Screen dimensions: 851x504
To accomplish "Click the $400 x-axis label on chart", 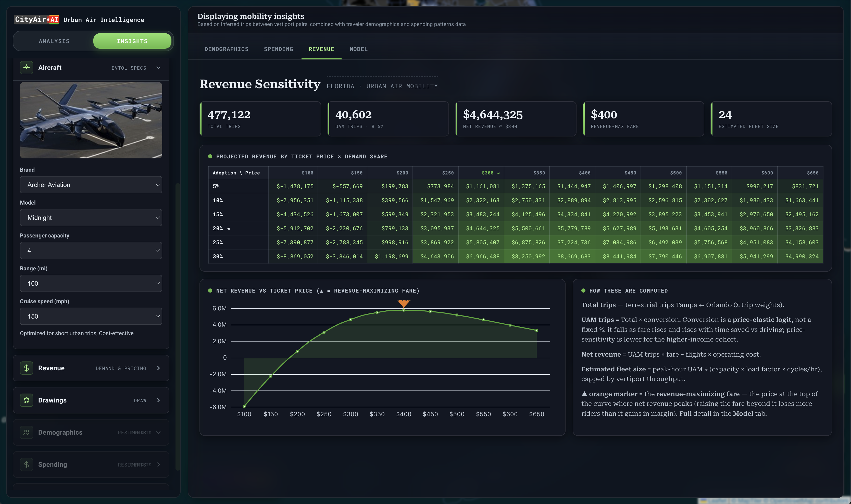I will (x=403, y=414).
